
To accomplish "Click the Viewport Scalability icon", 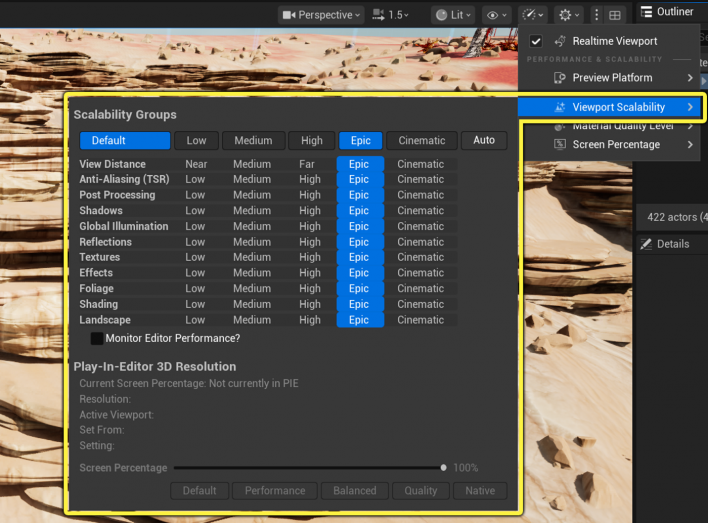I will click(x=560, y=107).
